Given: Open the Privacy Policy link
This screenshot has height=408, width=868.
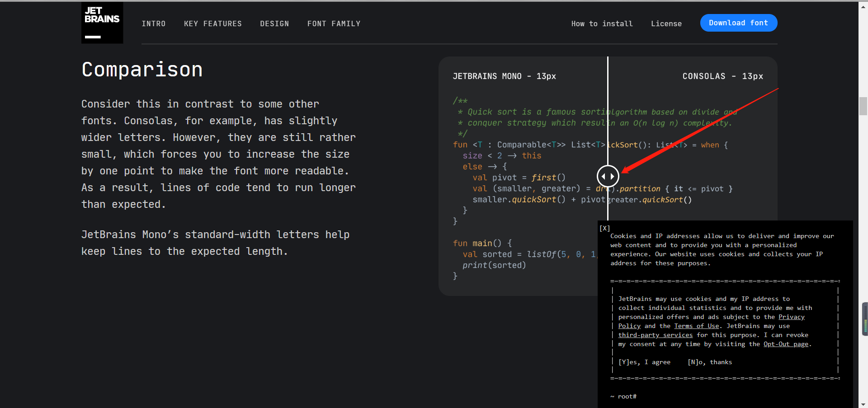Looking at the screenshot, I should [792, 317].
